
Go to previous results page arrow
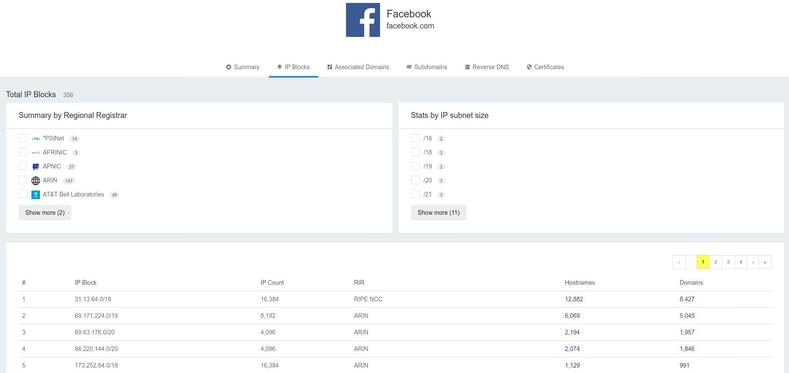pyautogui.click(x=691, y=262)
